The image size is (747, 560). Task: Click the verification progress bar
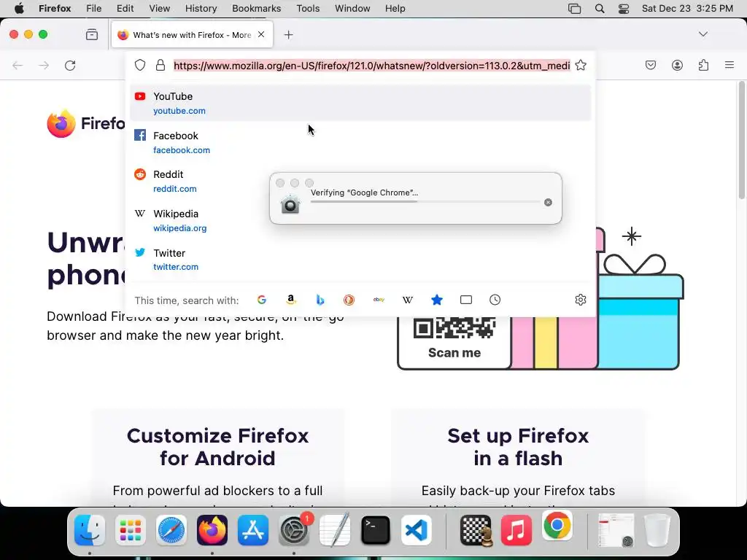425,202
